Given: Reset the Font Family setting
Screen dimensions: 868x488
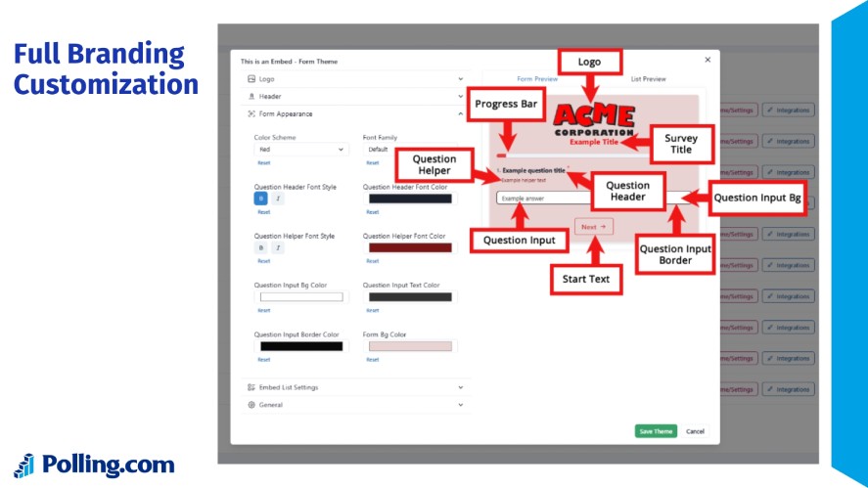Looking at the screenshot, I should 373,162.
